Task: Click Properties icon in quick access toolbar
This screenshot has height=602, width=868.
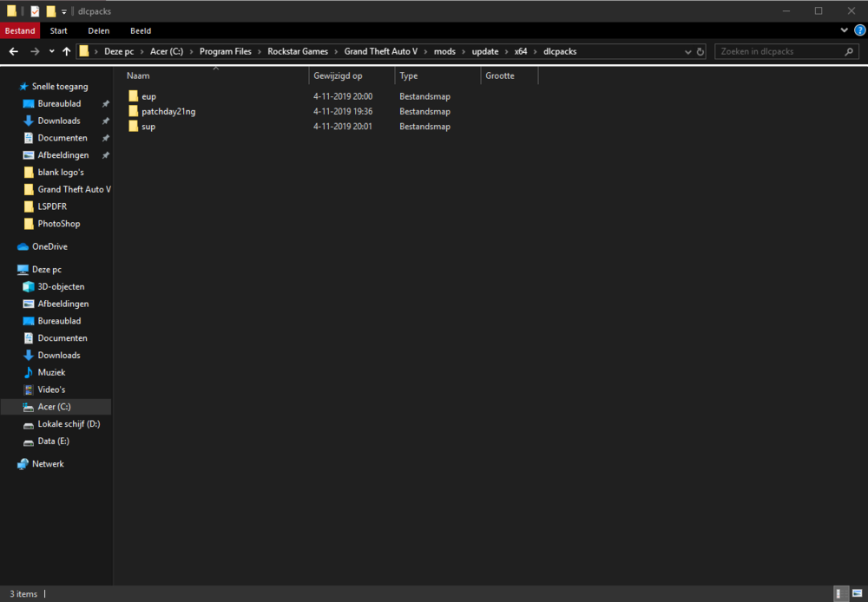Action: [x=35, y=11]
